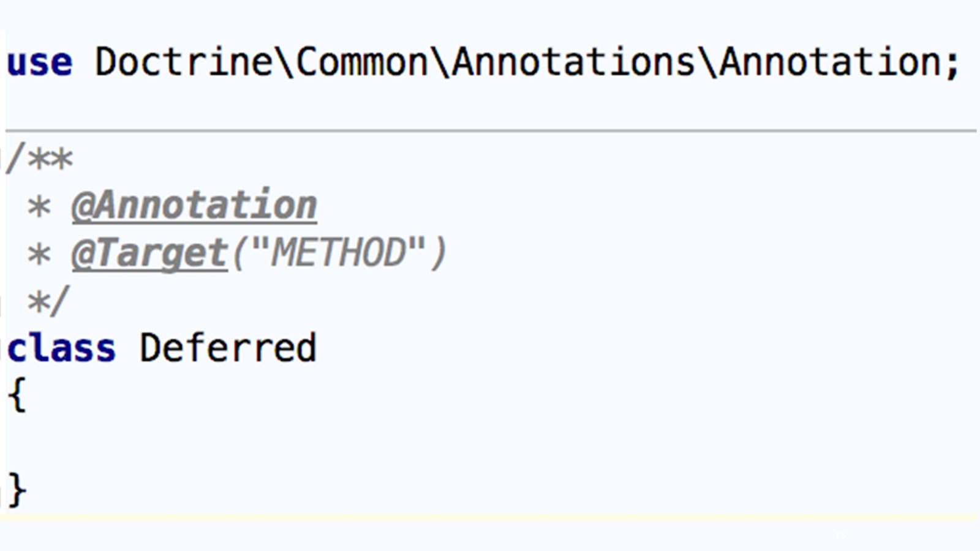Screen dimensions: 980x551
Task: Click the imported Annotation class name before the semicolon
Action: (830, 62)
